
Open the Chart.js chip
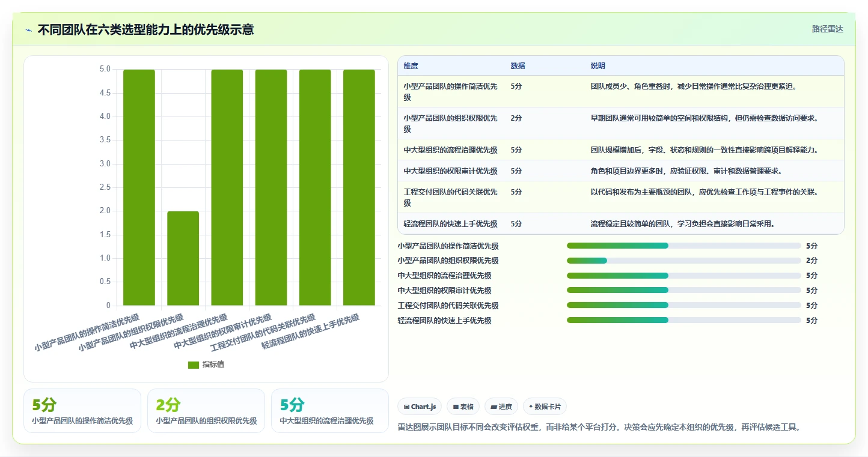coord(420,407)
